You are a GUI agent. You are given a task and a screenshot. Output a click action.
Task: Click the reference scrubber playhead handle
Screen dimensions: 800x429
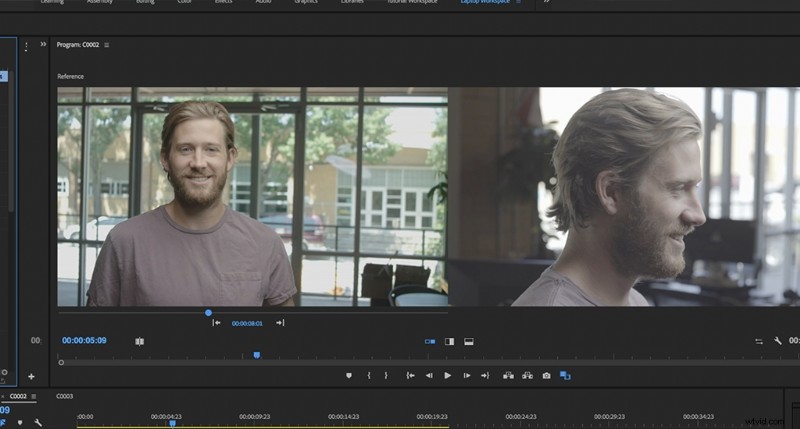click(208, 312)
